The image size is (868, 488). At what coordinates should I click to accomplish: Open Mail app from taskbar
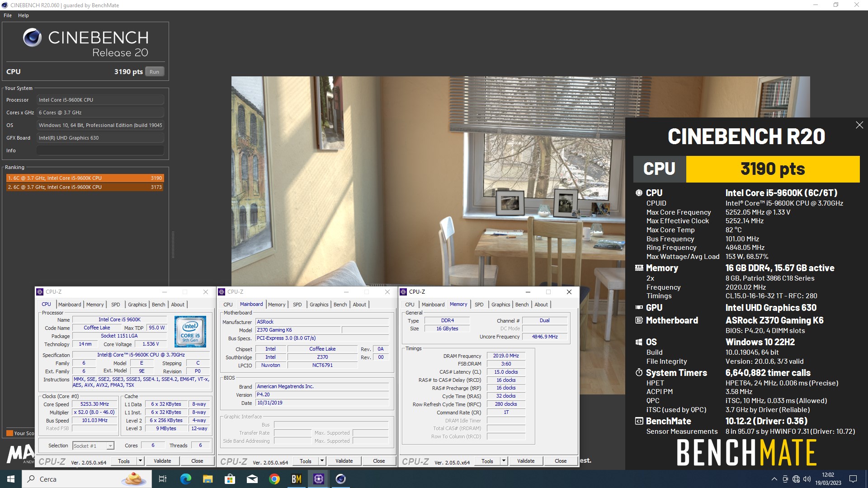pyautogui.click(x=252, y=479)
